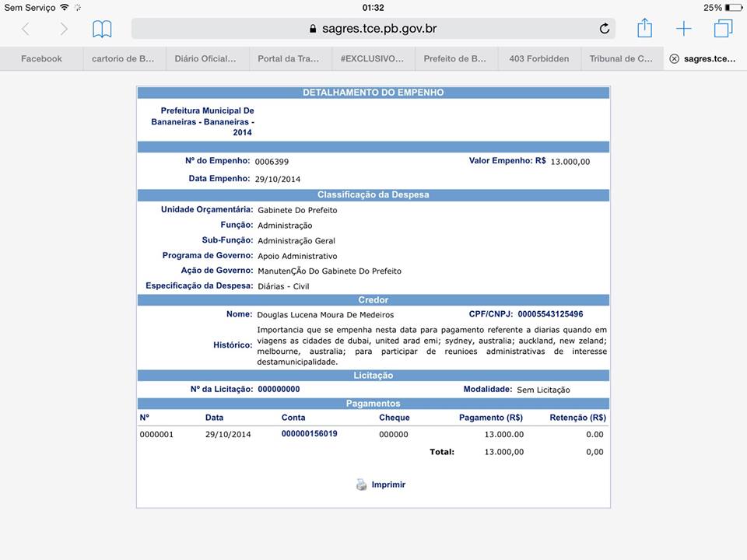Select the text Diárias - Civil
The height and width of the screenshot is (560, 747).
(283, 286)
